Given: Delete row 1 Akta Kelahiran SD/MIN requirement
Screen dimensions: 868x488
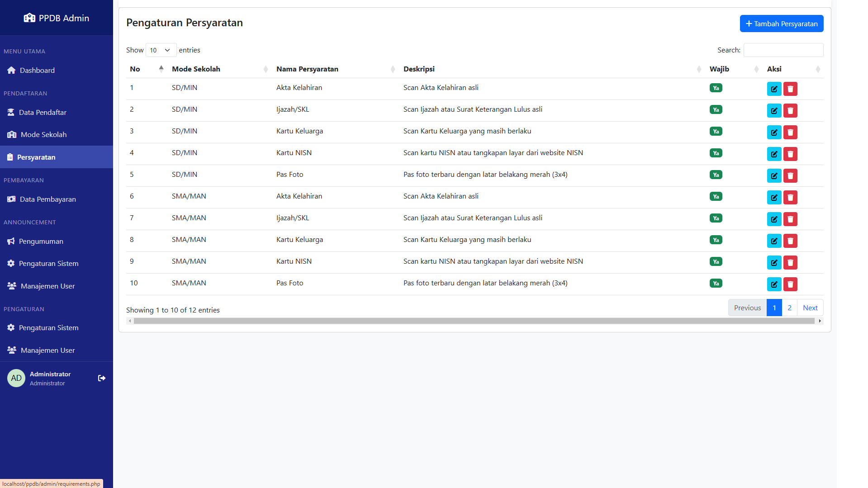Looking at the screenshot, I should pos(790,89).
